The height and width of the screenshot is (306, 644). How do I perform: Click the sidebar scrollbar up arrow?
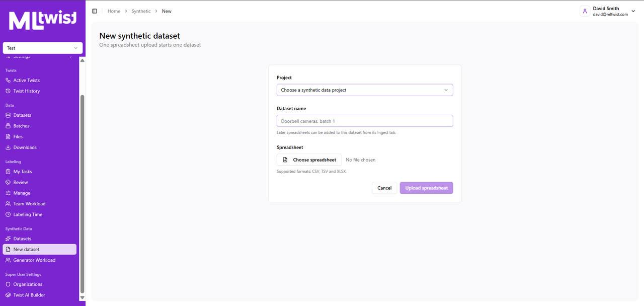click(83, 60)
